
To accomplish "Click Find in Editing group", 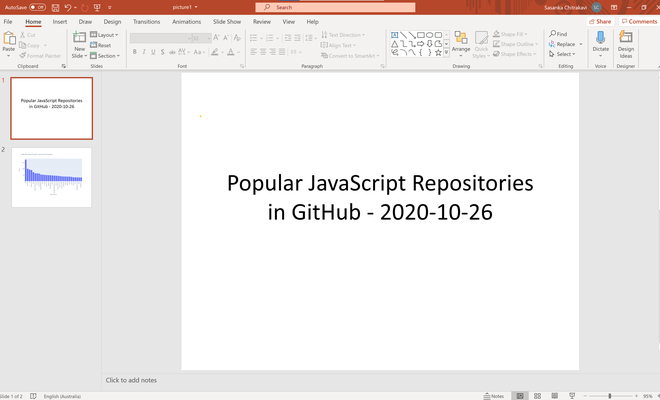I will point(558,34).
